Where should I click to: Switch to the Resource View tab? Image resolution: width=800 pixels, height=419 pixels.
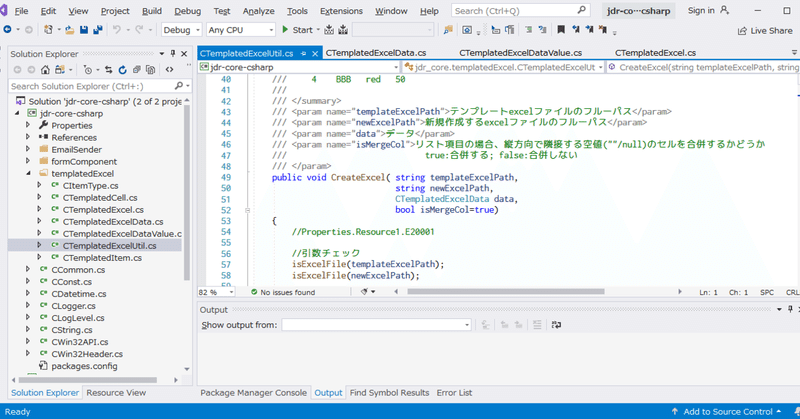pos(116,392)
